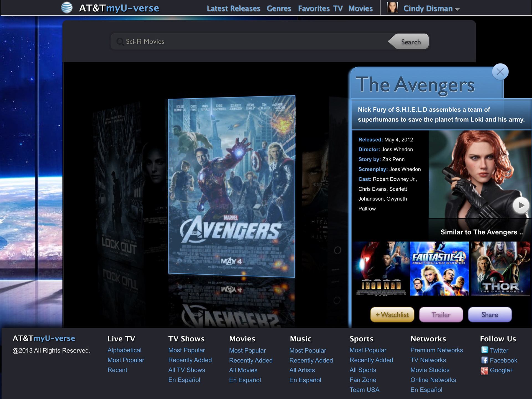Open Team USA link
This screenshot has width=532, height=399.
[x=364, y=390]
